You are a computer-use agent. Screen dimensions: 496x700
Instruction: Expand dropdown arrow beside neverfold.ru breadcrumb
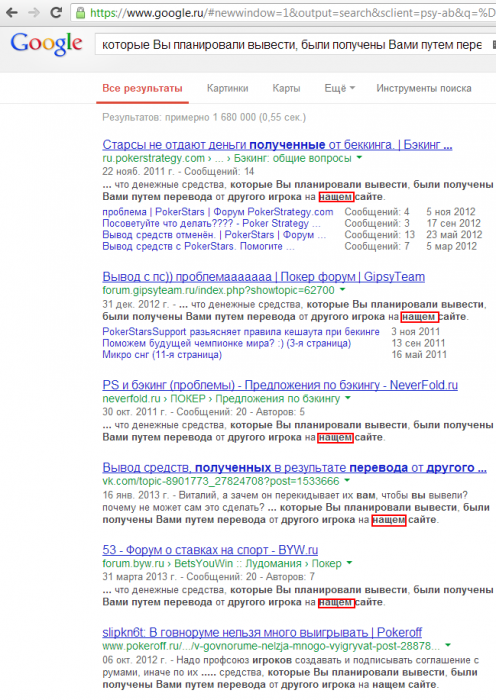(348, 398)
